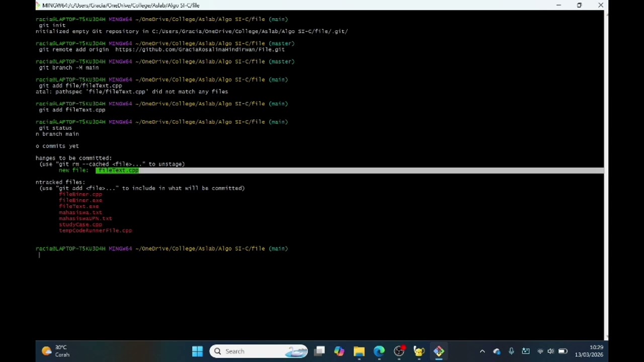Click the taskbar Search box
Viewport: 644px width, 362px height.
point(259,351)
